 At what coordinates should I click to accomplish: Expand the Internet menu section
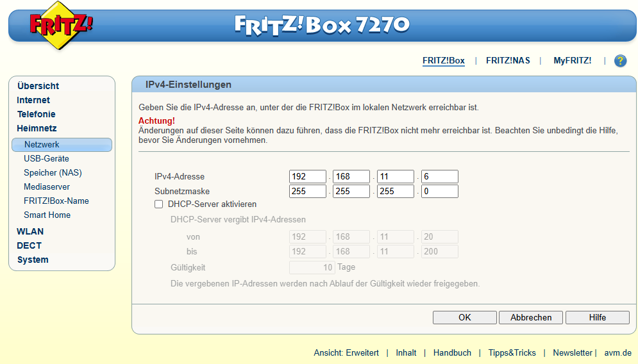[33, 100]
